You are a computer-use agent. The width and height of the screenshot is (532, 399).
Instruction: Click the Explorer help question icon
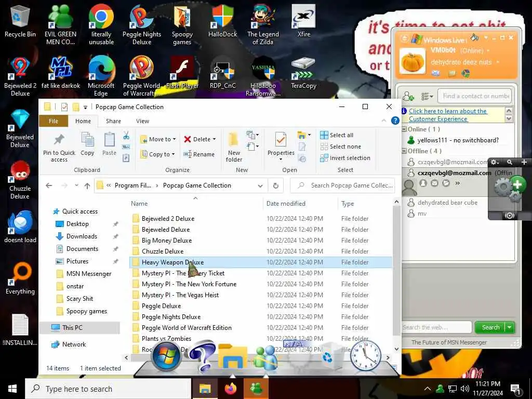click(x=395, y=121)
